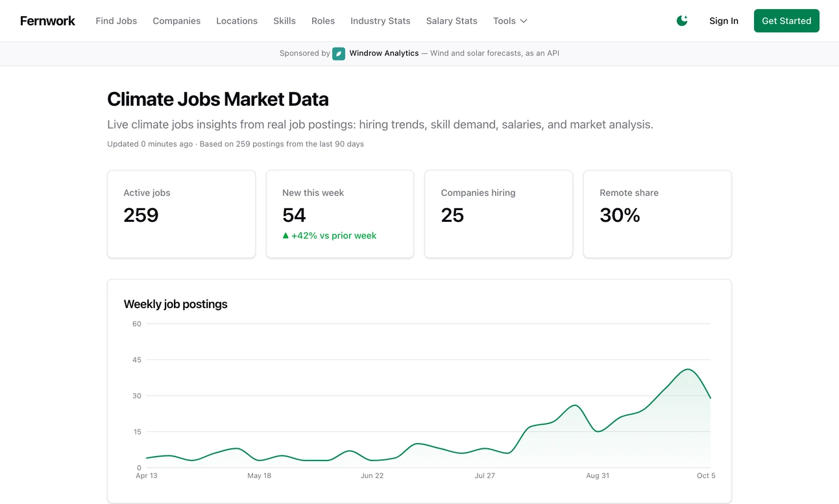Screen dimensions: 839x504
Task: Click the Sign In link
Action: 723,21
